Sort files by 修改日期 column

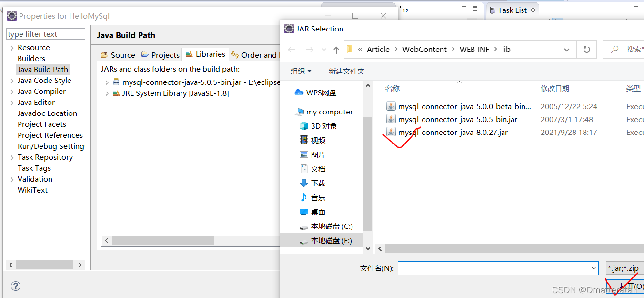[554, 88]
